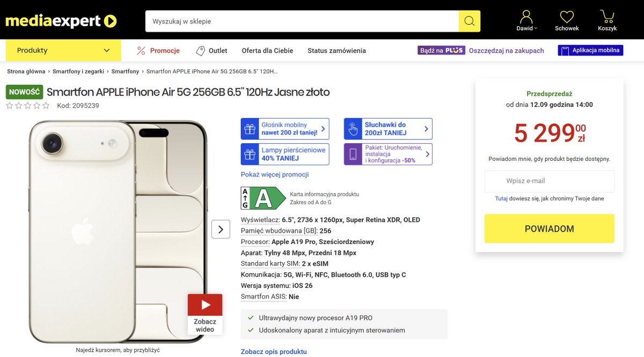Click Udoskonalony aparat feature line

(326, 330)
